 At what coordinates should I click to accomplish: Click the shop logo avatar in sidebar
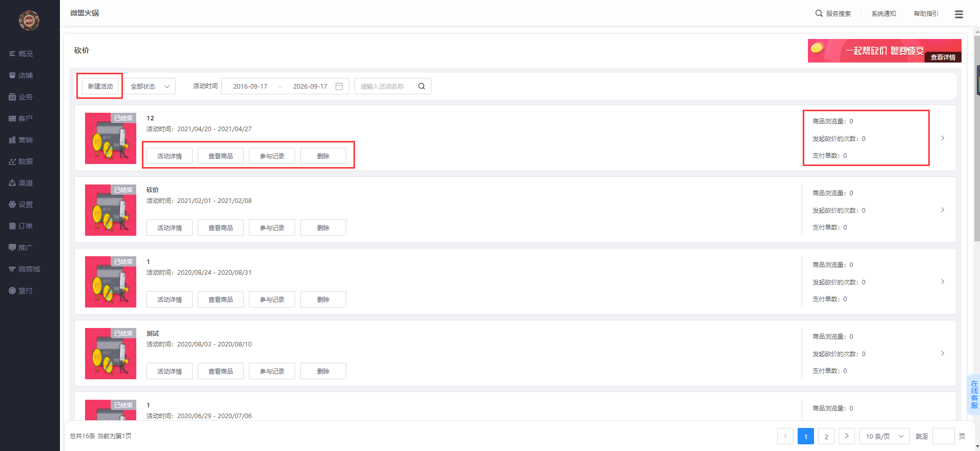click(29, 20)
